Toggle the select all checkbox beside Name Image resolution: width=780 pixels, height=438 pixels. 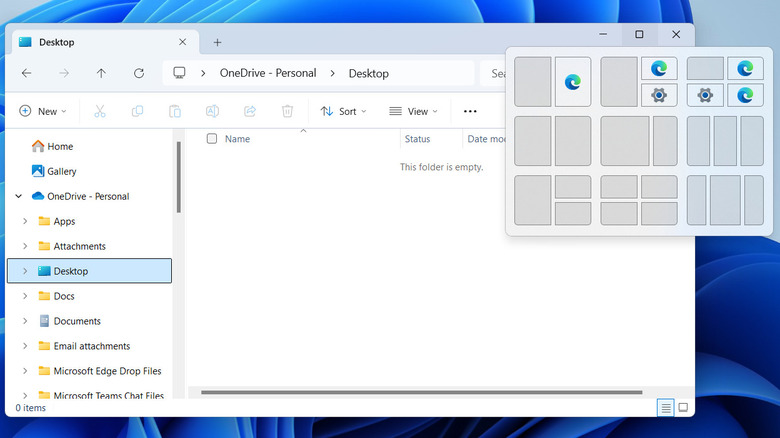point(211,139)
